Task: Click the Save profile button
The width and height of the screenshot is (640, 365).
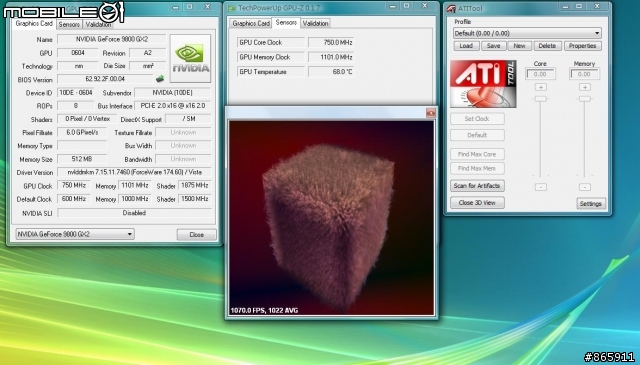Action: [493, 46]
